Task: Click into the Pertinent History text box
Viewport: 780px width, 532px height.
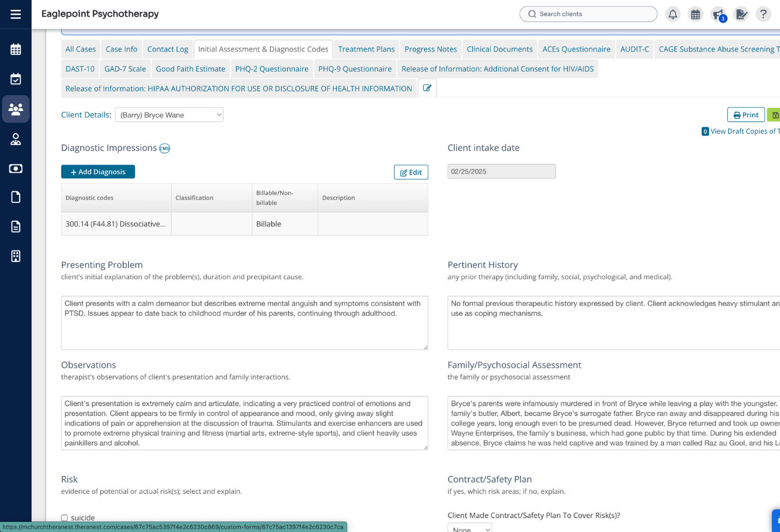Action: tap(613, 323)
